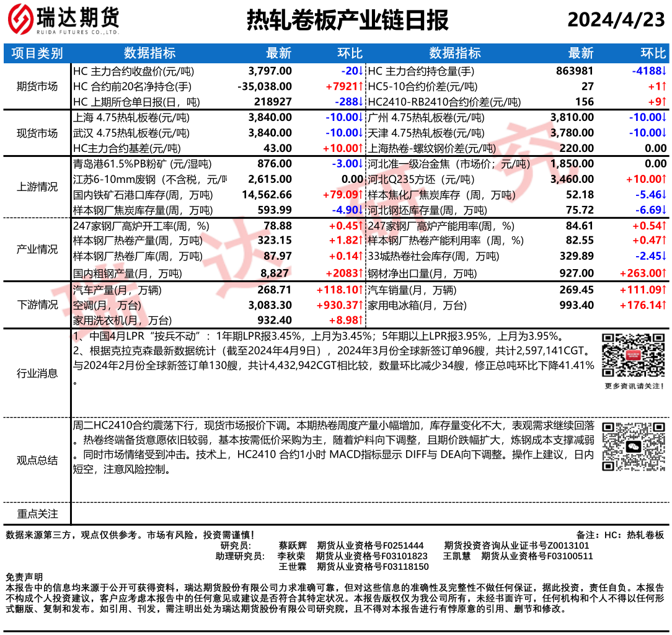Click the "项目类别" column header
This screenshot has height=635, width=672.
pyautogui.click(x=37, y=53)
